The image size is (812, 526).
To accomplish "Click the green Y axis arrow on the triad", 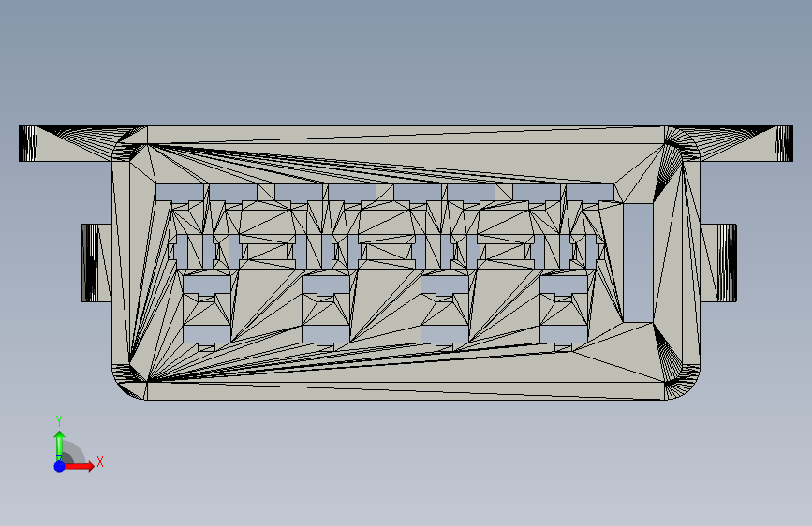I will pyautogui.click(x=60, y=446).
